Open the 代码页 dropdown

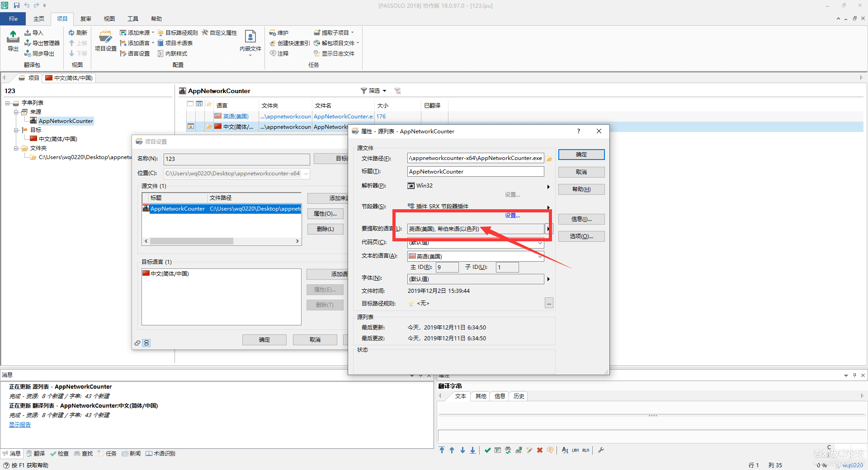coord(540,243)
